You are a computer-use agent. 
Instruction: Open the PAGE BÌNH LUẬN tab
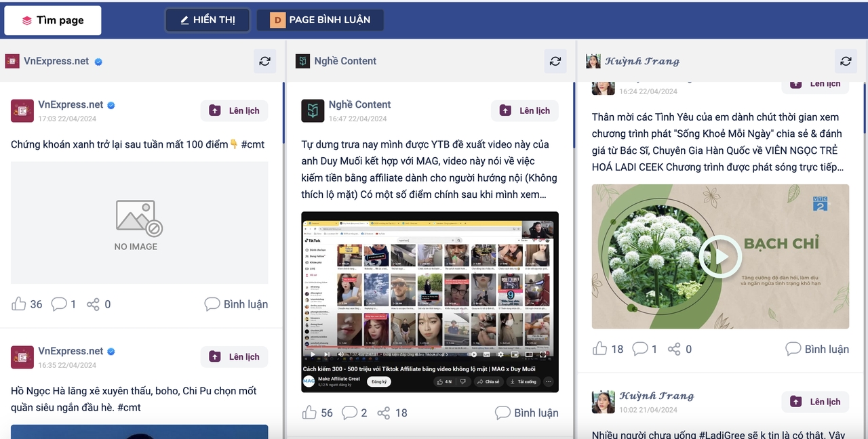[x=320, y=20]
